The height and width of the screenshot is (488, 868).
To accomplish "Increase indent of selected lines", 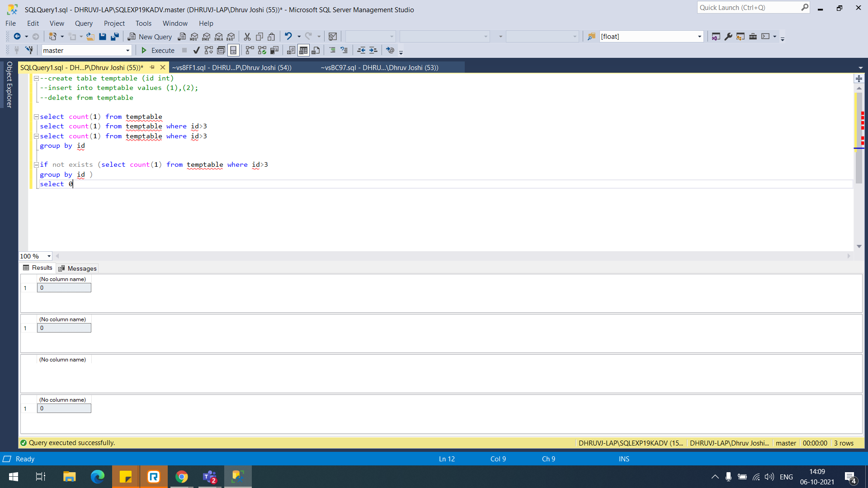I will point(373,50).
